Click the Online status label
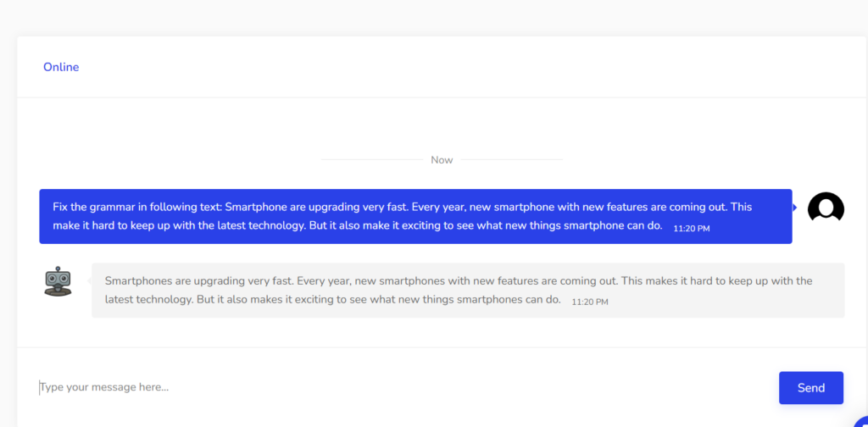Screen dimensions: 868x427 click(61, 67)
